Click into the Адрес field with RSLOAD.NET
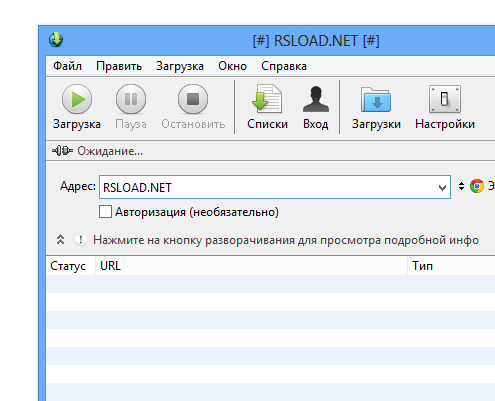Image resolution: width=495 pixels, height=401 pixels. tap(275, 187)
